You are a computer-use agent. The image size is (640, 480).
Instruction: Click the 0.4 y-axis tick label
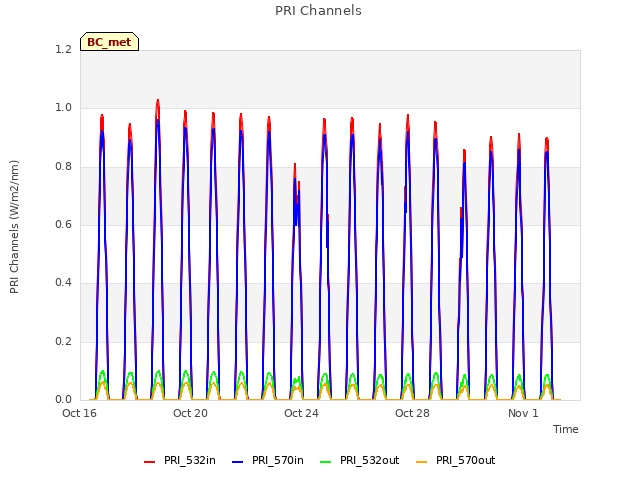[64, 283]
